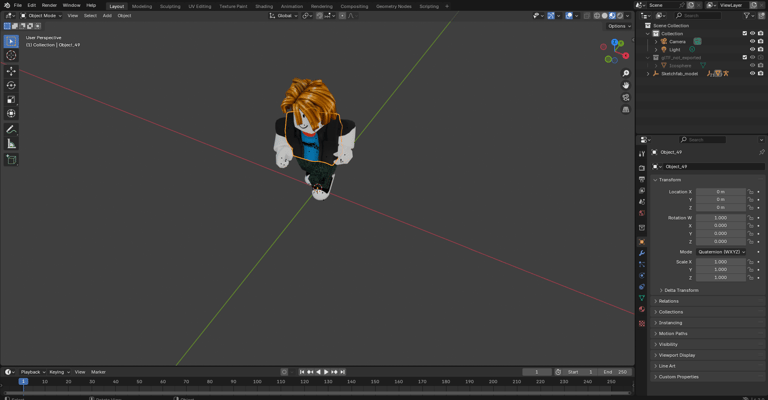768x400 pixels.
Task: Open the Render properties tab
Action: [642, 168]
